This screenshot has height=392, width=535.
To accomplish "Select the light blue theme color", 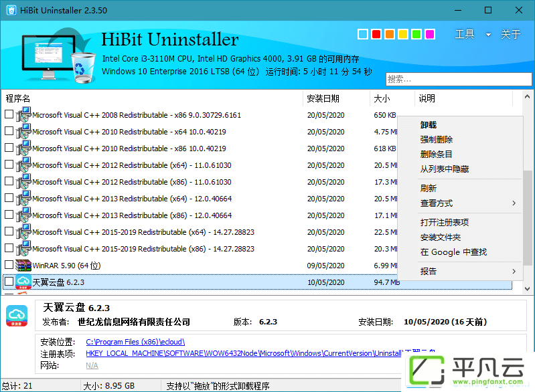I will 363,34.
